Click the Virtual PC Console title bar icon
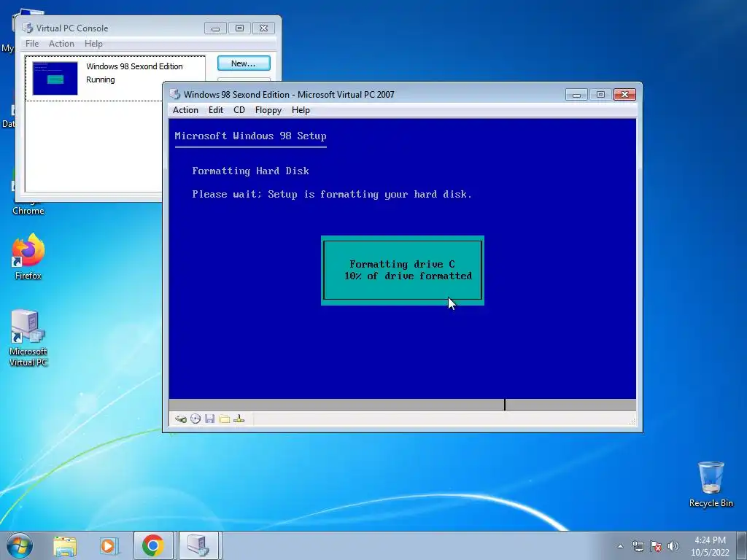The image size is (747, 560). point(28,28)
